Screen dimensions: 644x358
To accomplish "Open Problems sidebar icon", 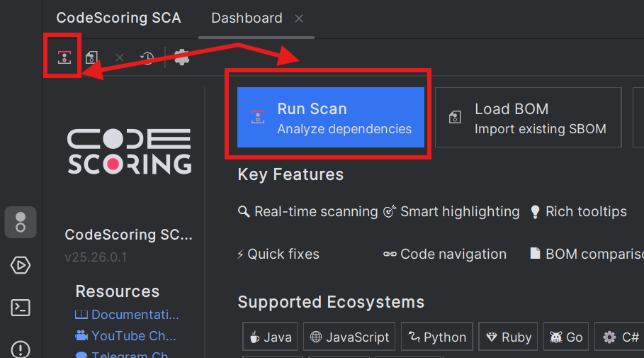I will (21, 349).
